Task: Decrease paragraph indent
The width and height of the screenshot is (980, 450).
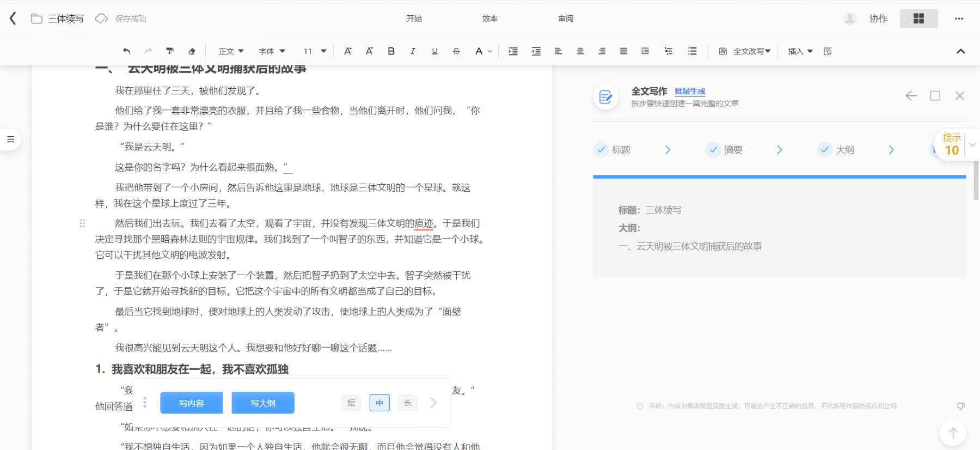Action: (536, 51)
